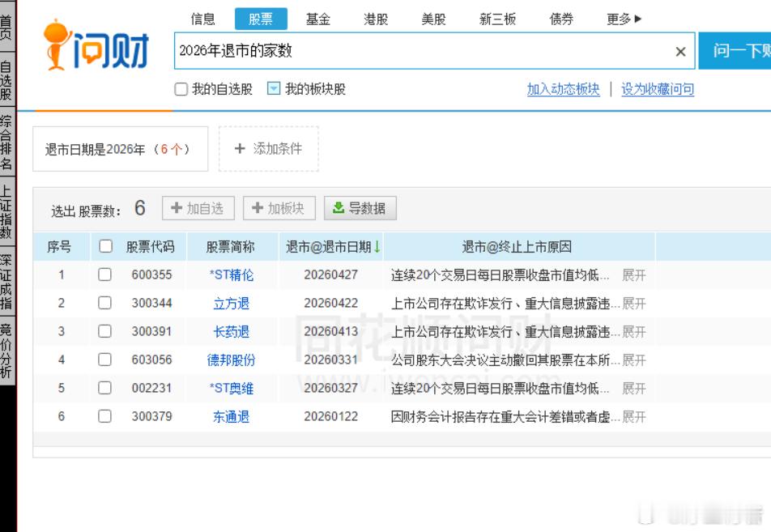Expand delisting reason for 立方退
Viewport: 771px width, 532px height.
[x=634, y=304]
